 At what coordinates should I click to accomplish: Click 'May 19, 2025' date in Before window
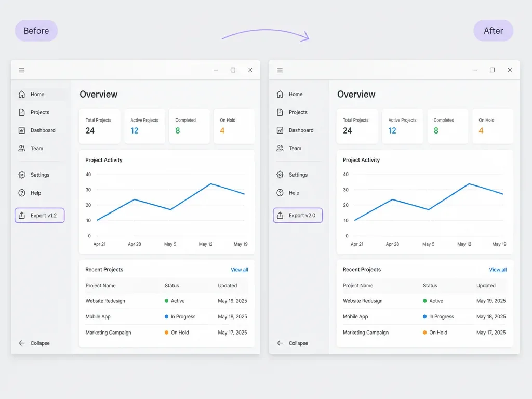coord(232,301)
